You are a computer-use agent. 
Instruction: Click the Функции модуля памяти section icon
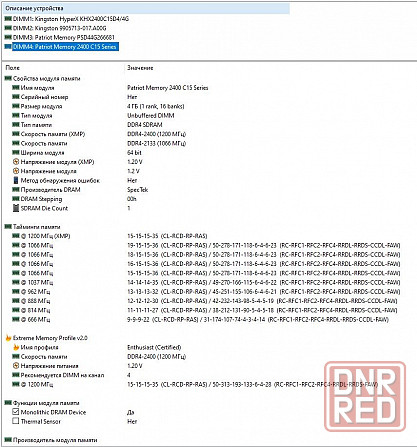8,403
